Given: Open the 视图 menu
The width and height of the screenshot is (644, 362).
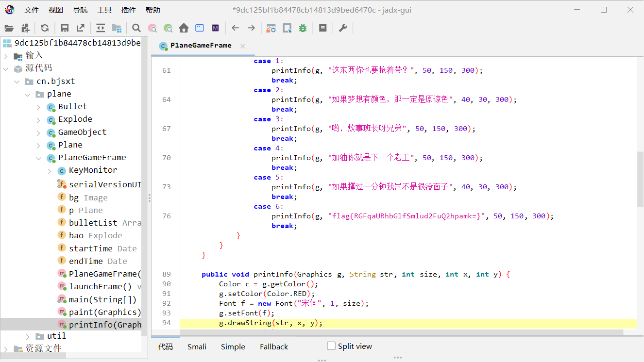Looking at the screenshot, I should [56, 10].
